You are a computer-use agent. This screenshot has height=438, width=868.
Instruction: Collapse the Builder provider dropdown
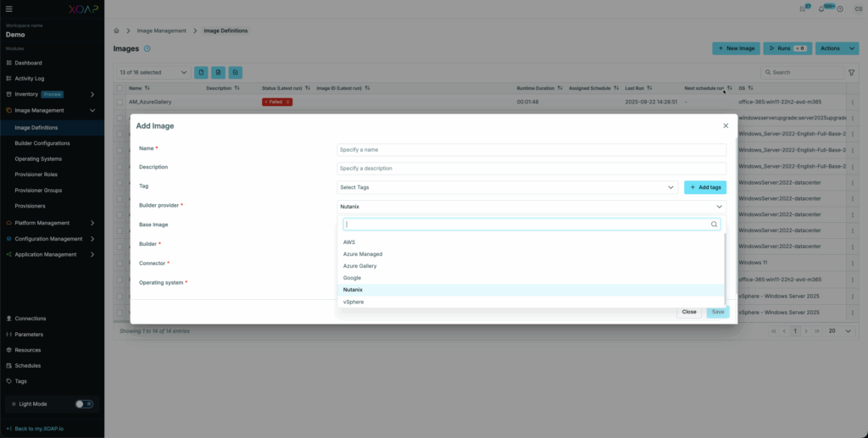pyautogui.click(x=719, y=206)
